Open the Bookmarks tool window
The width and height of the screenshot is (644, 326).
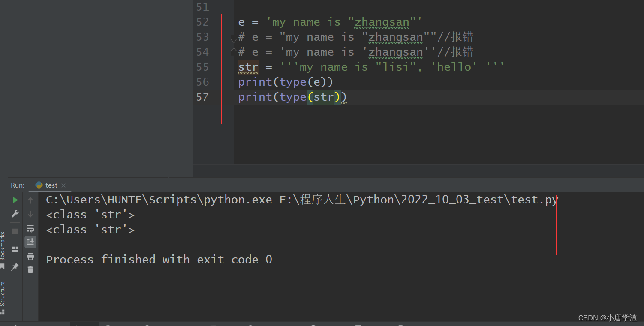click(3, 251)
